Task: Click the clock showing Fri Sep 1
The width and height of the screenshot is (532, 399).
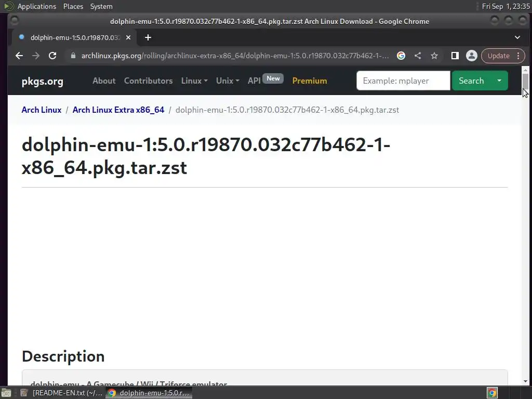Action: pos(506,6)
